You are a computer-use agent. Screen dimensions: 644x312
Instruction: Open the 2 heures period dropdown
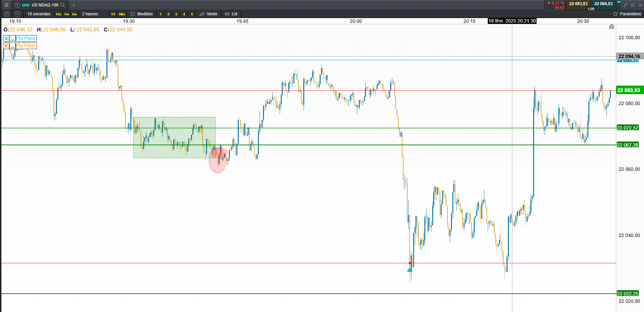click(90, 14)
